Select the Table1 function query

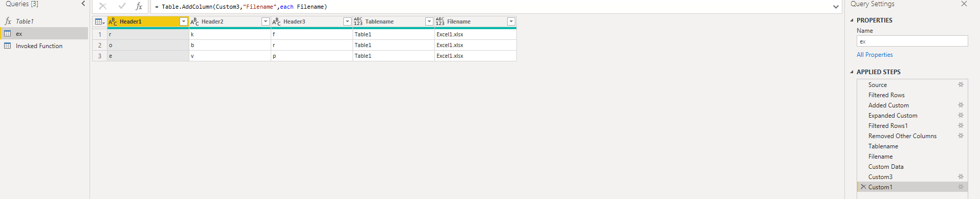[44, 21]
